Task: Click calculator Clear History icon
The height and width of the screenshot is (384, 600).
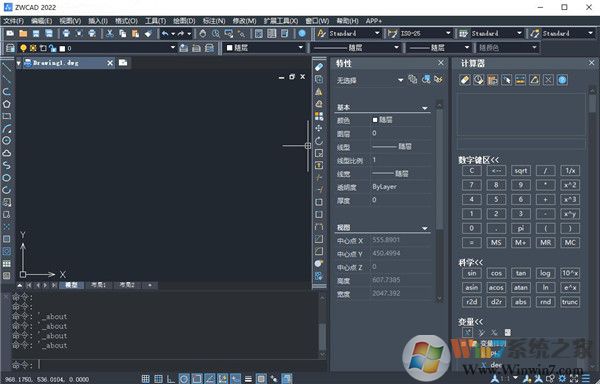Action: 478,80
